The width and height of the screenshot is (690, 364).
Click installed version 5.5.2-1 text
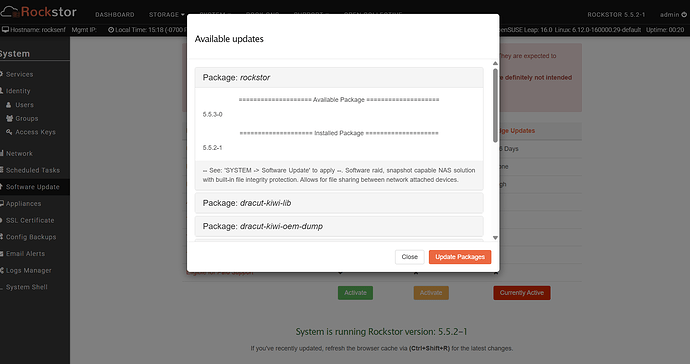coord(213,148)
